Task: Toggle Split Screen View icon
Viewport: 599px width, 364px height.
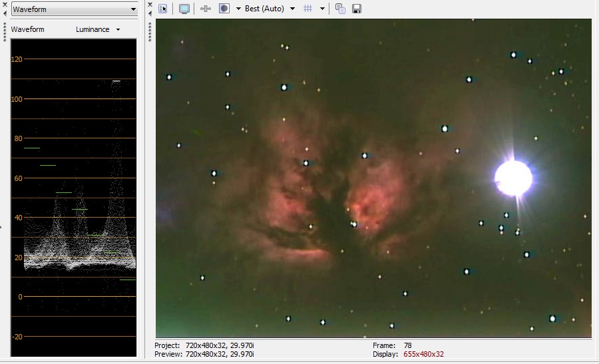Action: coord(224,9)
